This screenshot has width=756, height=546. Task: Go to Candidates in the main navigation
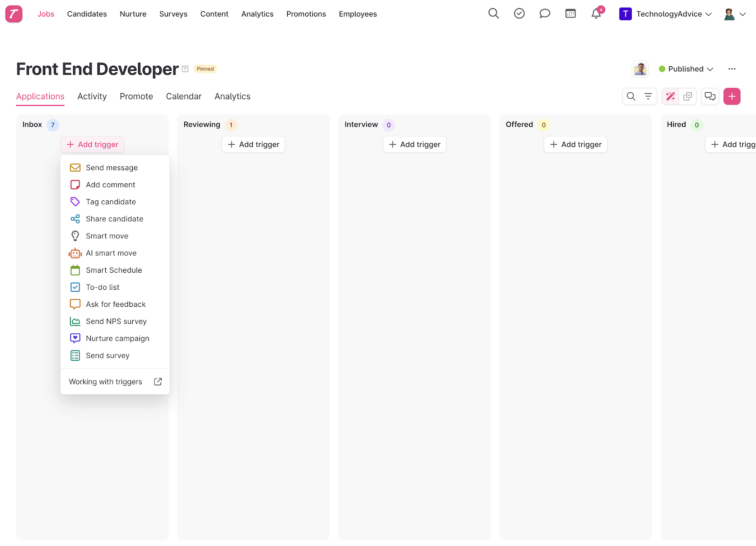[x=87, y=14]
